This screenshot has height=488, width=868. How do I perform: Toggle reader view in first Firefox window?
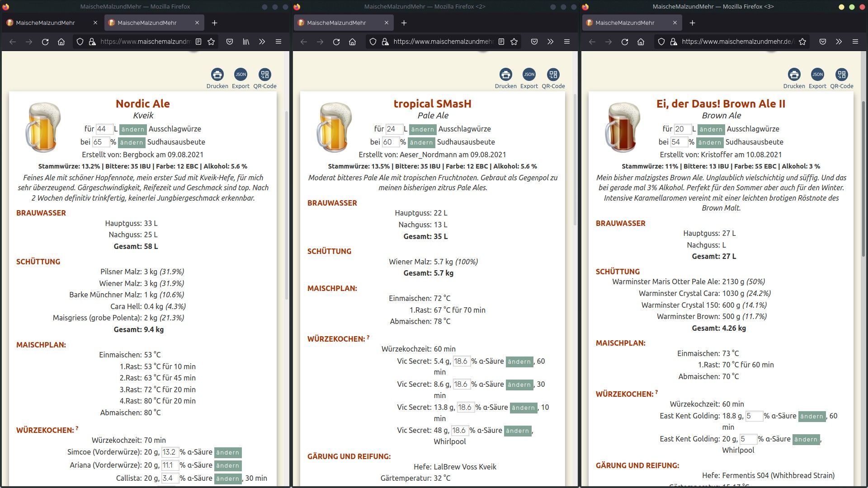pos(198,42)
